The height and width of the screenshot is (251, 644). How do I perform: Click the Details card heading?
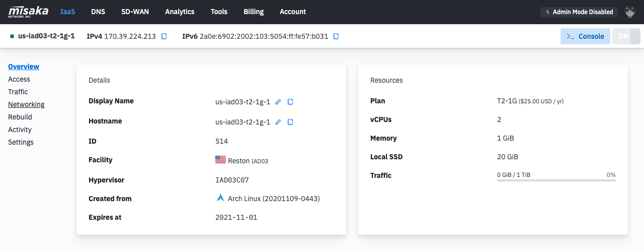(99, 80)
